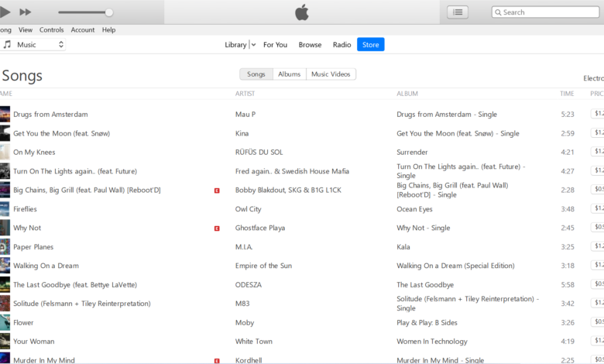Open artist RÜFÜS DU SOL
604x364 pixels.
[x=259, y=152]
